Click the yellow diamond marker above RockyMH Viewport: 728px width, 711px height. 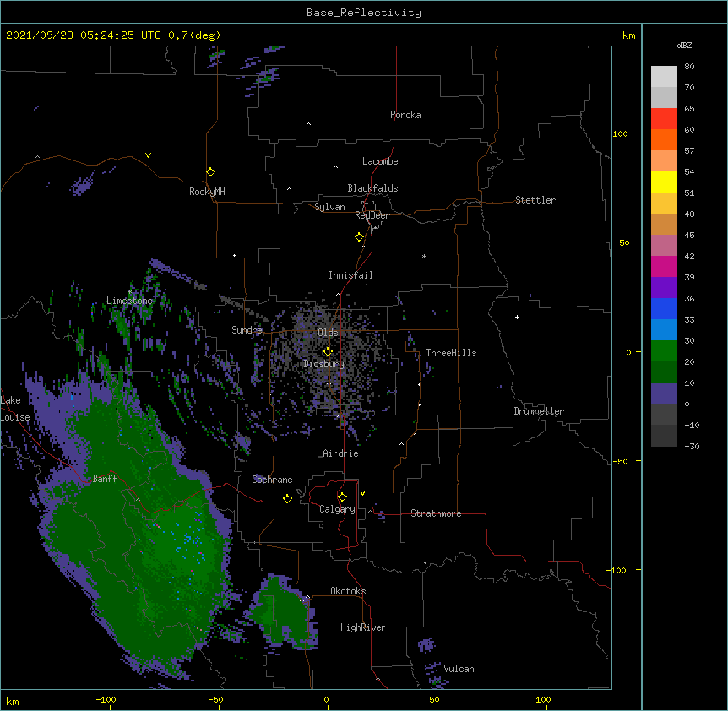click(210, 172)
